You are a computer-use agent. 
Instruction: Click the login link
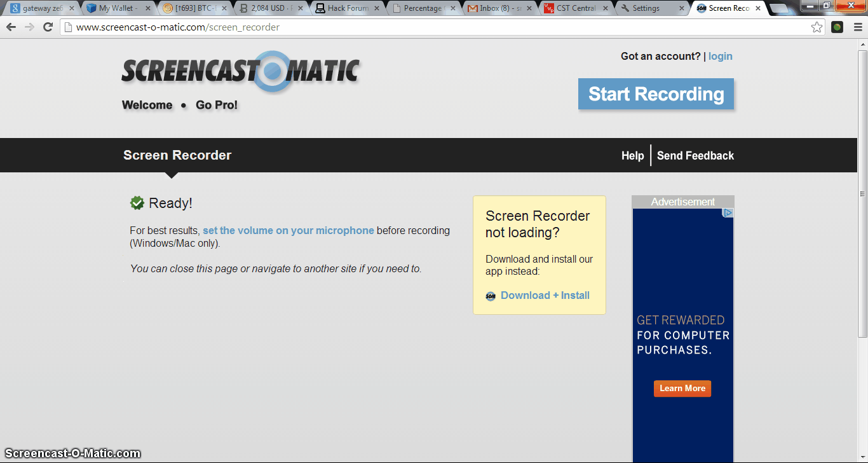721,56
